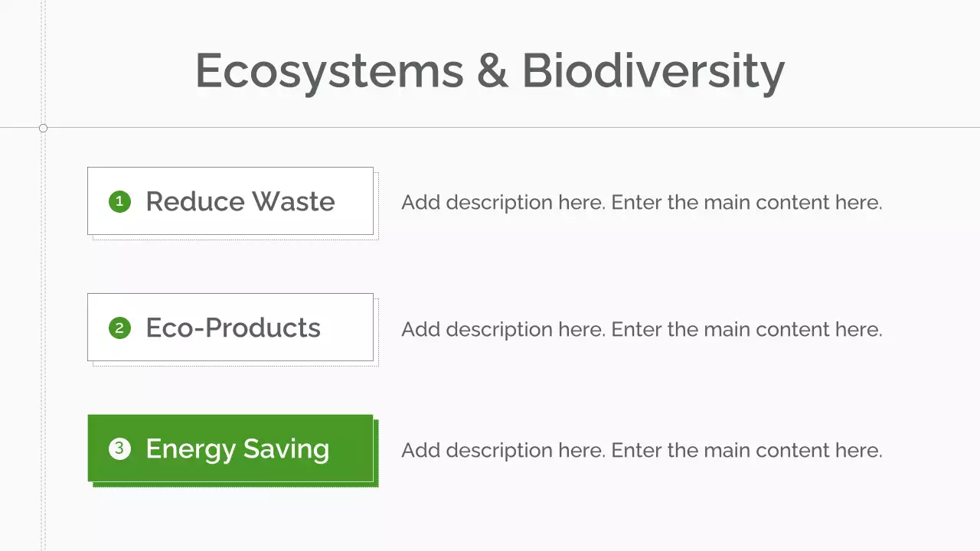The height and width of the screenshot is (551, 980).
Task: Click "Add description here." beside Reduce Waste
Action: (503, 203)
